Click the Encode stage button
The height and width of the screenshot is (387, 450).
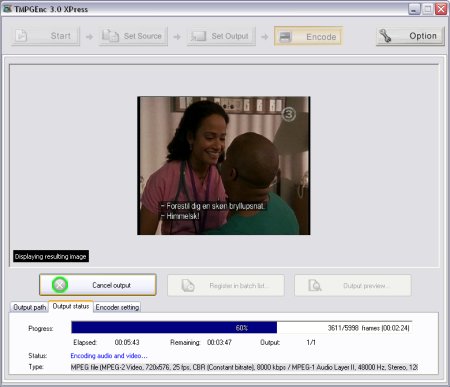coord(308,36)
